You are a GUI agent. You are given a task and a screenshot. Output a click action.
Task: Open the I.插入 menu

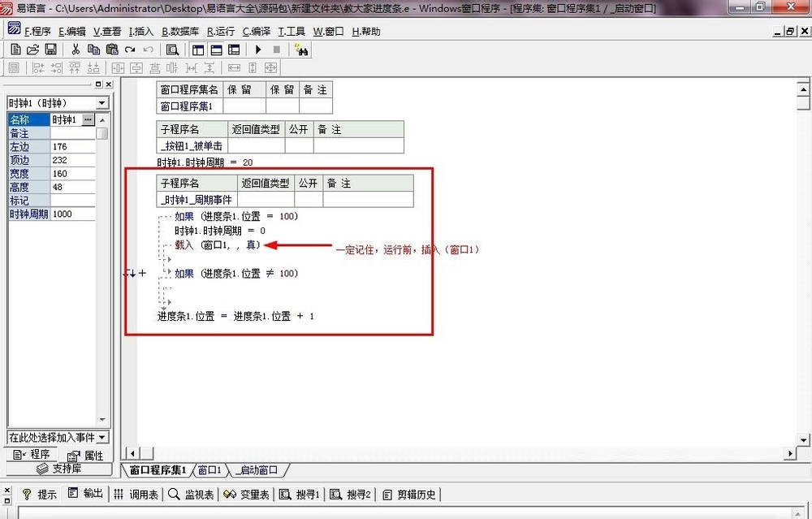pos(141,32)
